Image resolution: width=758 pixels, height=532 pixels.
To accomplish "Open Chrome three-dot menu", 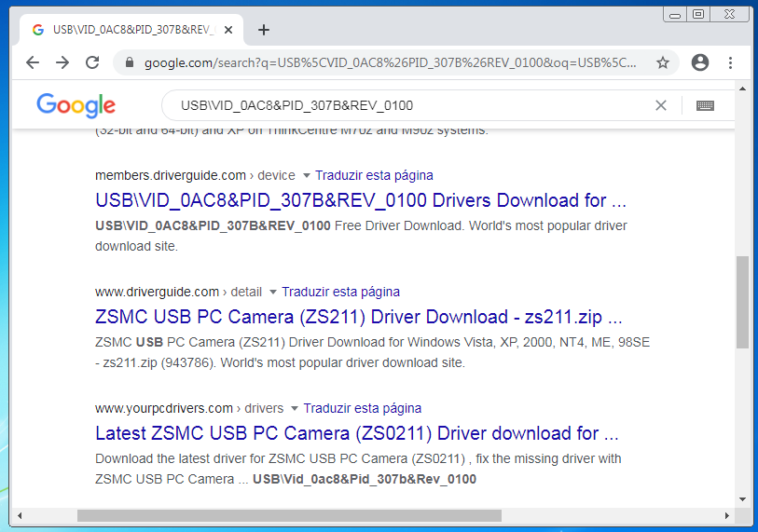I will point(730,62).
